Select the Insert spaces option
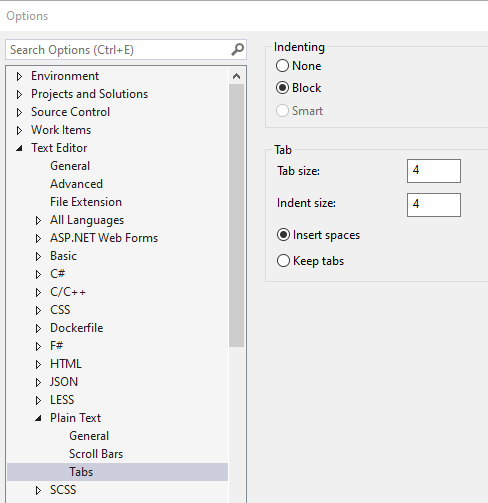The width and height of the screenshot is (488, 503). click(283, 235)
